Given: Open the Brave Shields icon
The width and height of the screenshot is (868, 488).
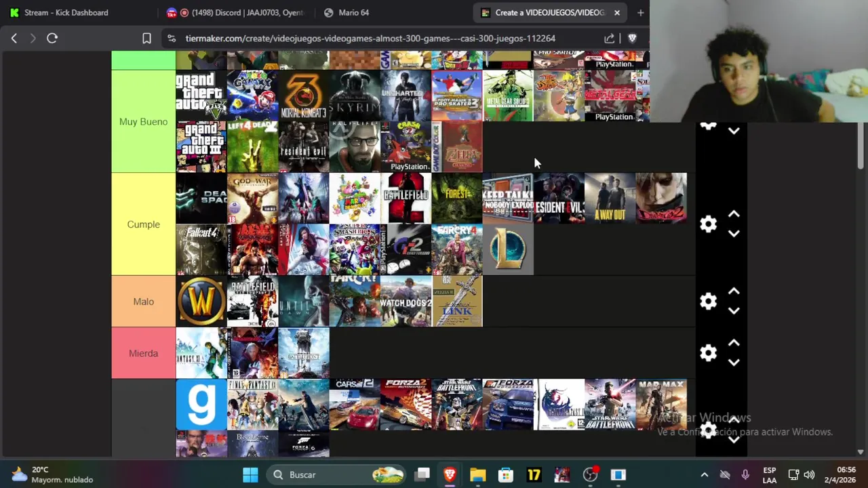Looking at the screenshot, I should pos(632,39).
